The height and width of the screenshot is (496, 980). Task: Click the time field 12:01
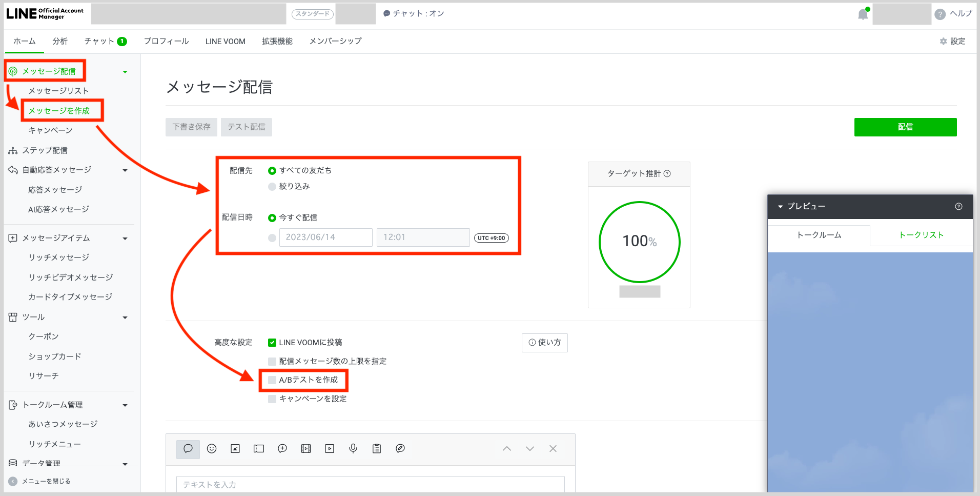[423, 237]
